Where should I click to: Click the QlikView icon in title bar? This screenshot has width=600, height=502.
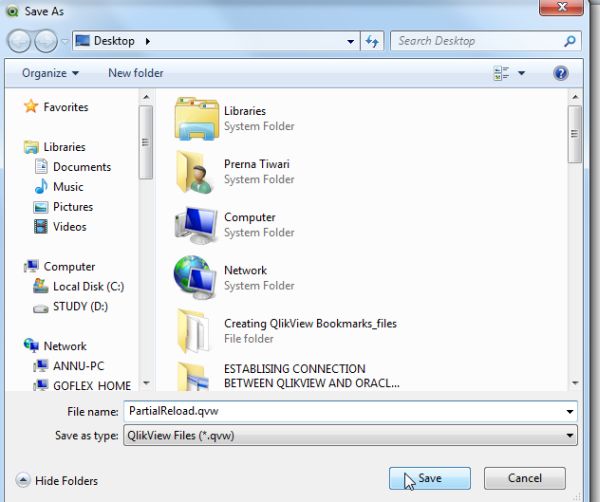pyautogui.click(x=13, y=11)
